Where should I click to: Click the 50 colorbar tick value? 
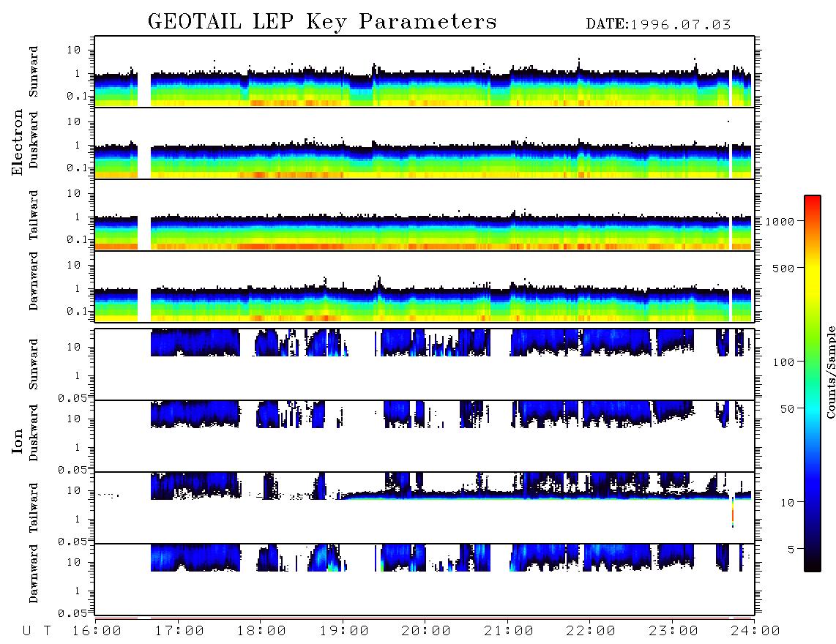(x=787, y=409)
